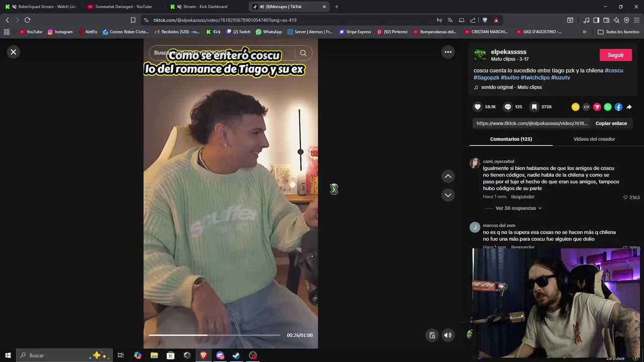
Task: Open sonido original - Matu clipss
Action: click(511, 87)
